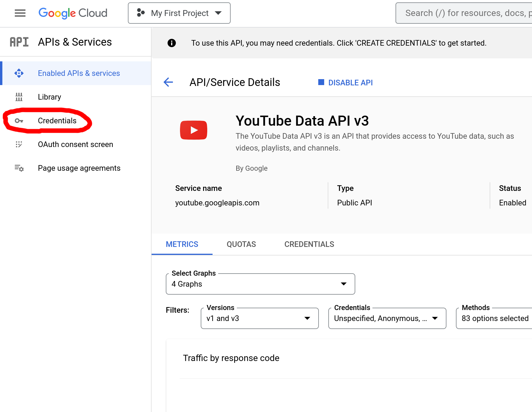Open the hamburger navigation menu

tap(20, 13)
